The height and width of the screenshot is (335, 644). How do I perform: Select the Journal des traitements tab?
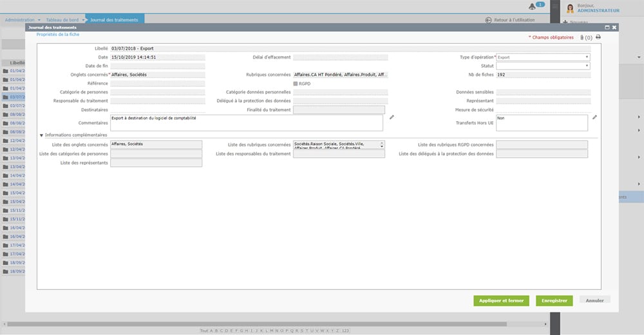(114, 19)
